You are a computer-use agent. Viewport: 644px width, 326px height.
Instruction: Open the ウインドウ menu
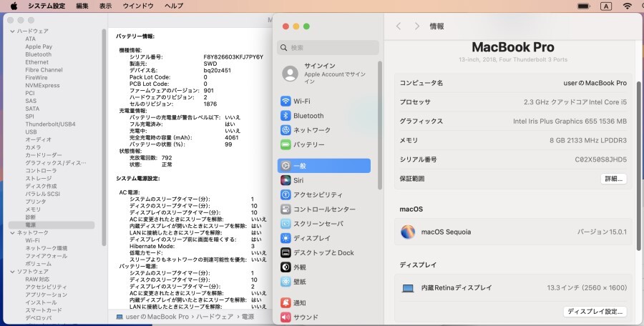coord(138,6)
